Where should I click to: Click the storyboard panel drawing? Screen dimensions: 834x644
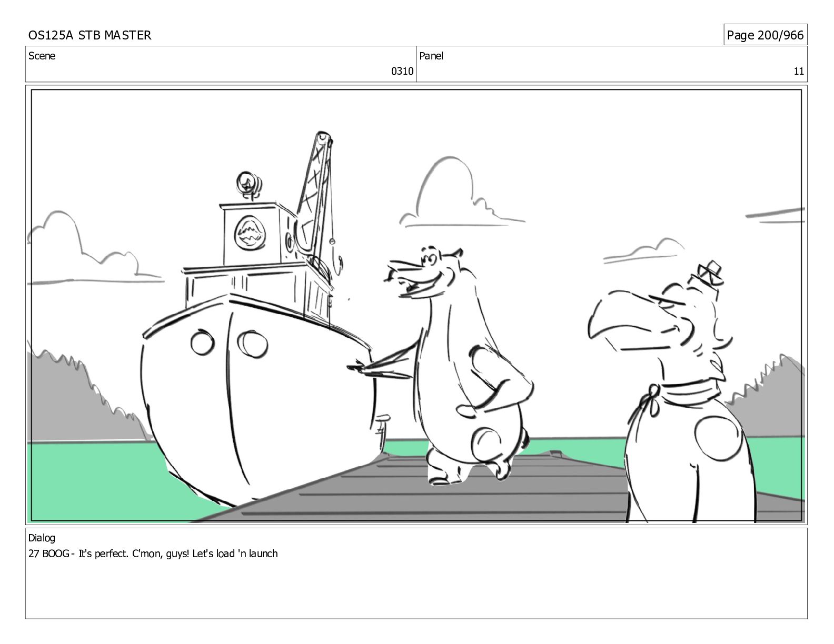coord(416,305)
